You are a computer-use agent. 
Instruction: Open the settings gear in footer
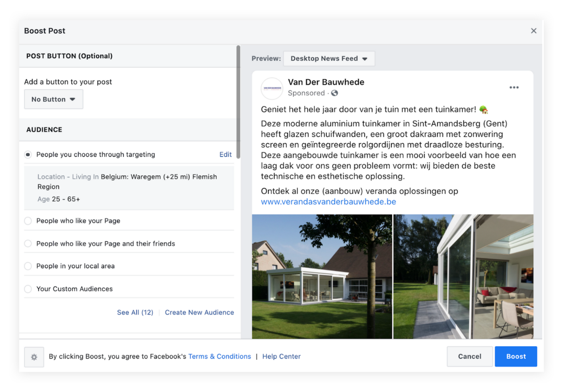coord(34,357)
